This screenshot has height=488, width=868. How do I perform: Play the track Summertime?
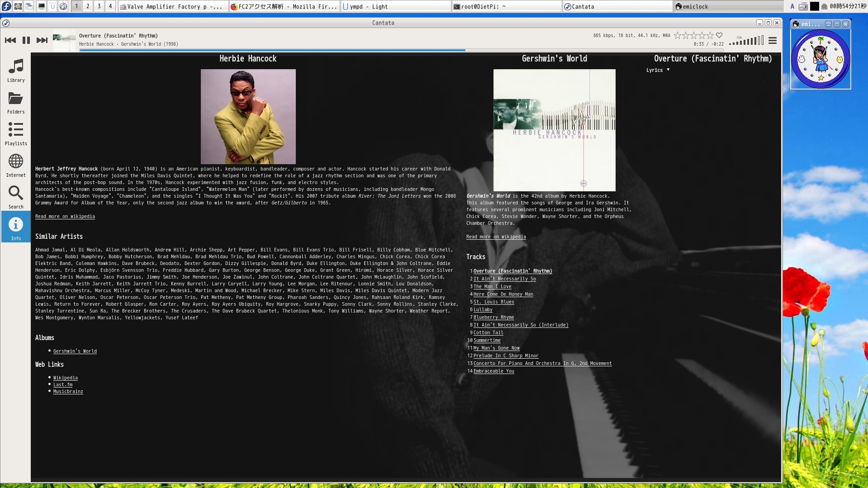[487, 341]
